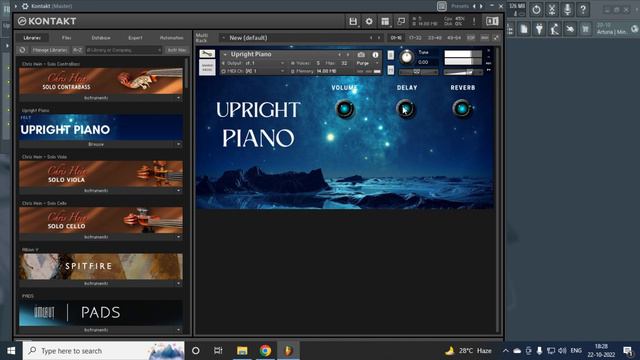Expand Upright Piano Browse dropdown
Viewport: 640px width, 360px height.
point(178,144)
